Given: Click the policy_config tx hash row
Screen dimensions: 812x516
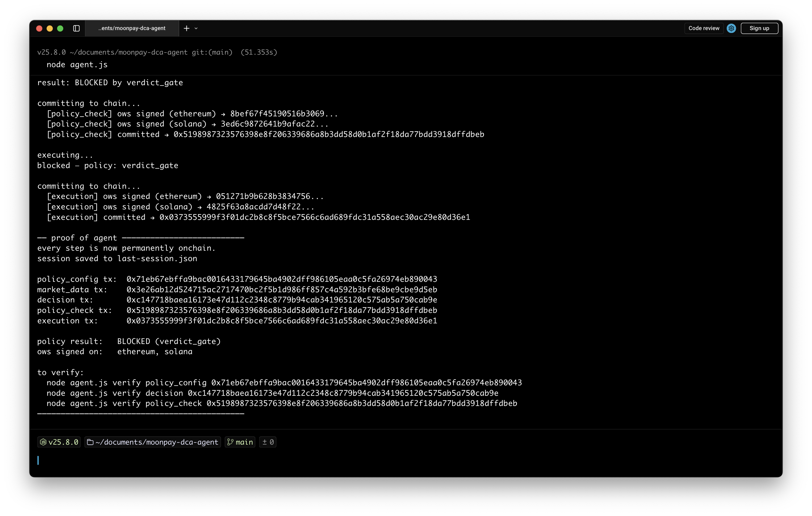Looking at the screenshot, I should [237, 279].
